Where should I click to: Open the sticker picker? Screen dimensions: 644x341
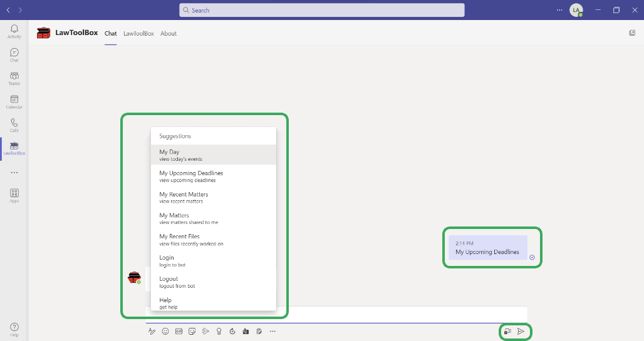(x=192, y=332)
